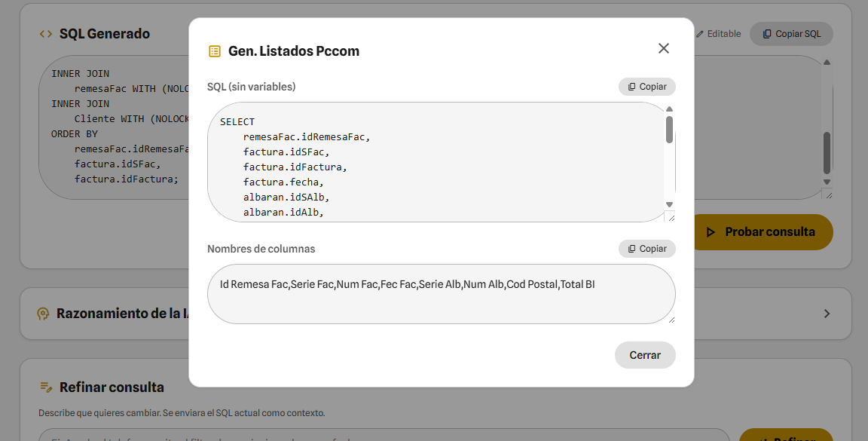Screen dimensions: 868x441
Task: Click the Cerrar button
Action: coord(645,355)
